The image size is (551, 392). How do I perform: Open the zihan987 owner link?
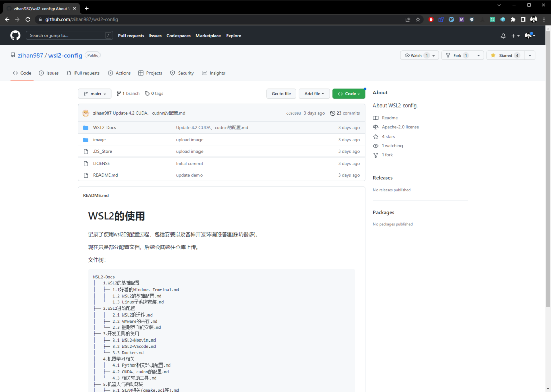click(31, 55)
